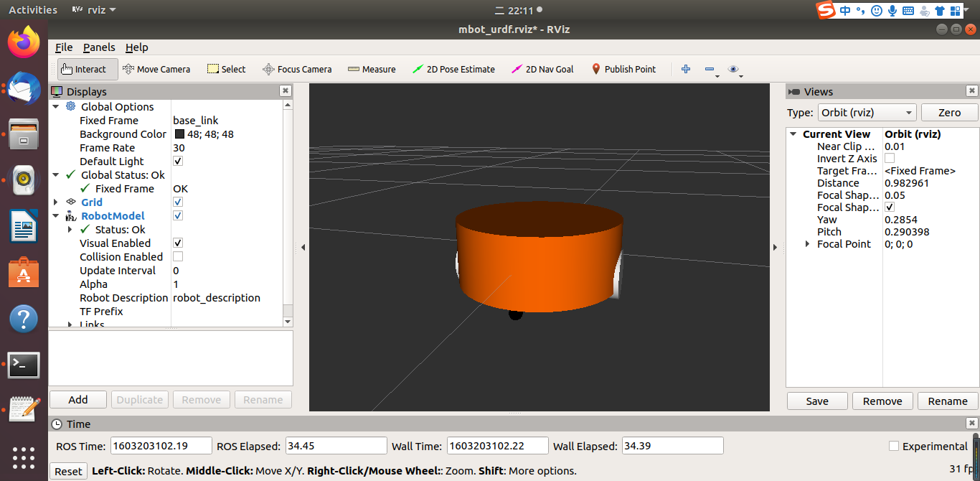The image size is (980, 481).
Task: Activate the Move Camera tool
Action: pos(156,69)
